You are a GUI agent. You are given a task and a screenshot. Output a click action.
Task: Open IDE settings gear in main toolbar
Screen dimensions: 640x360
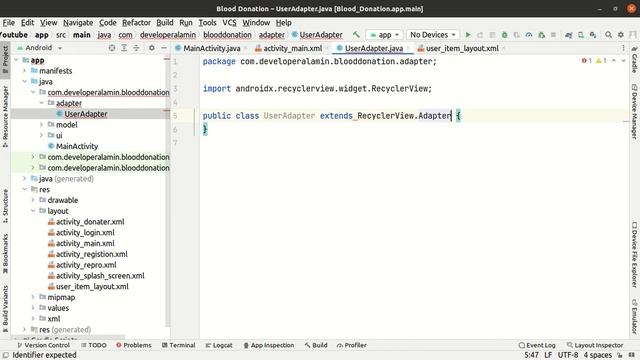click(x=621, y=35)
